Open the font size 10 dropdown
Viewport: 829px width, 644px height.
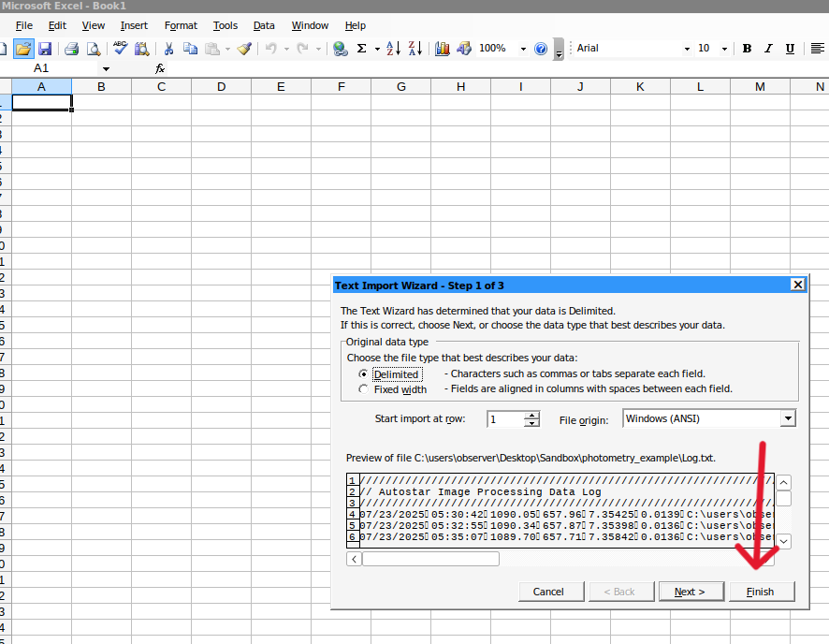724,49
